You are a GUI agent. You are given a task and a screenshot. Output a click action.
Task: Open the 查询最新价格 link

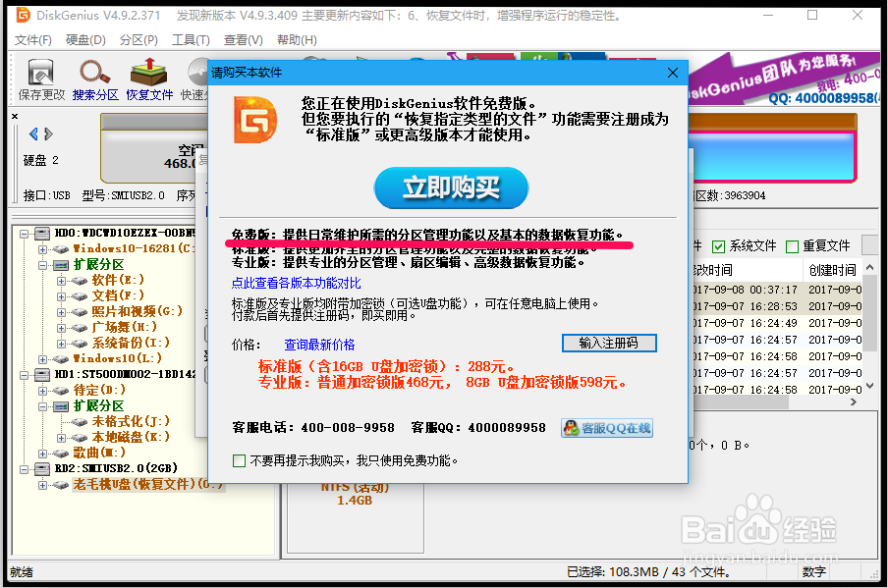coord(319,345)
